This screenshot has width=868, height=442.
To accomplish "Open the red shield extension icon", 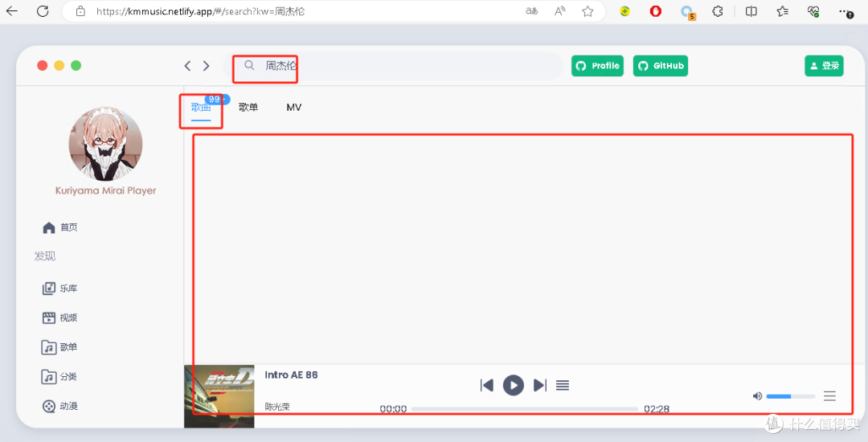I will point(656,11).
